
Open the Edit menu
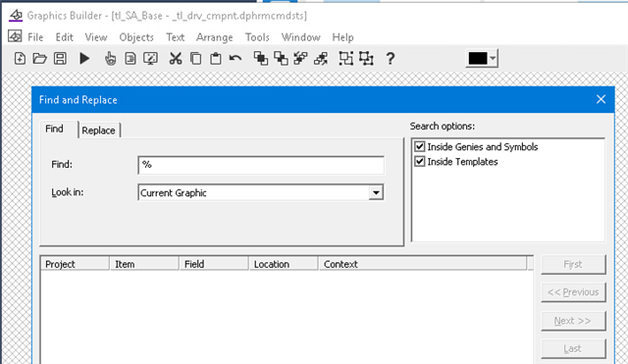tap(65, 37)
